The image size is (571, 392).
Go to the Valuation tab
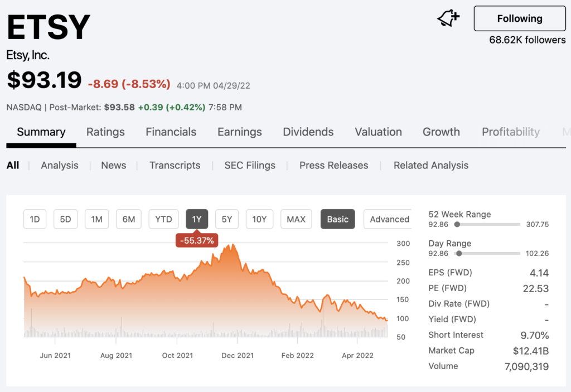pos(379,132)
